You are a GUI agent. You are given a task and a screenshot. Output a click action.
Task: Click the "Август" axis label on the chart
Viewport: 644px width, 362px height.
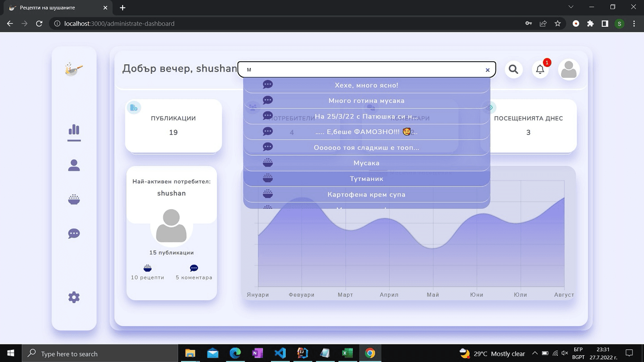tap(563, 295)
